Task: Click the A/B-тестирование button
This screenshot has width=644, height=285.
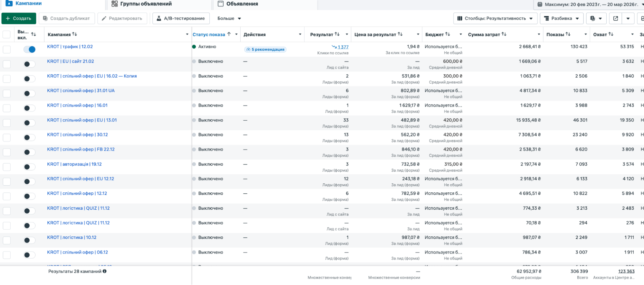Action: click(x=181, y=18)
